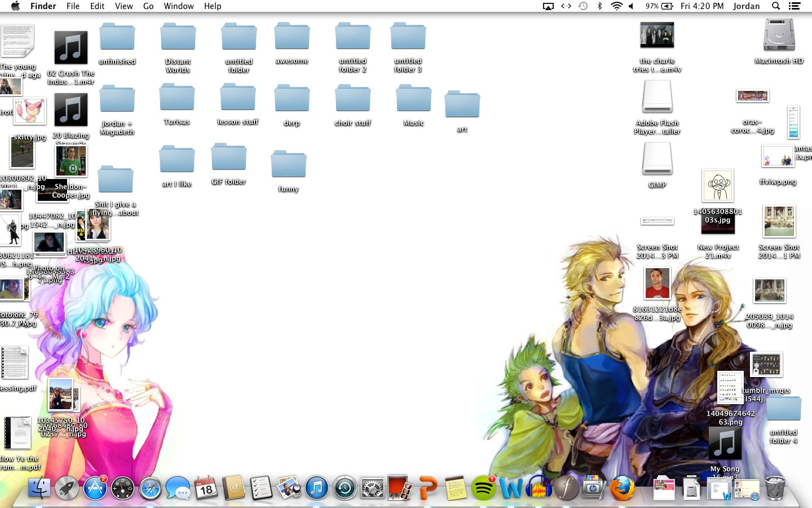This screenshot has width=812, height=508.
Task: Select the 1404967464263.png image file
Action: tap(730, 388)
